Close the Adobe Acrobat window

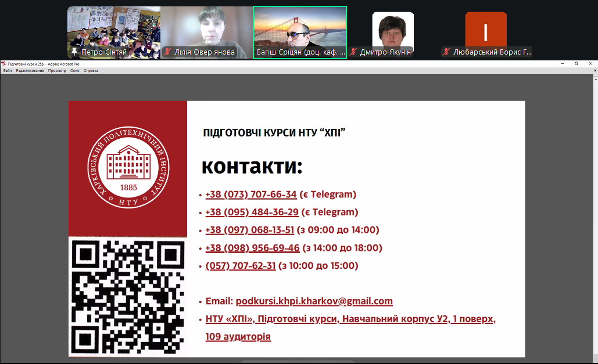(591, 64)
